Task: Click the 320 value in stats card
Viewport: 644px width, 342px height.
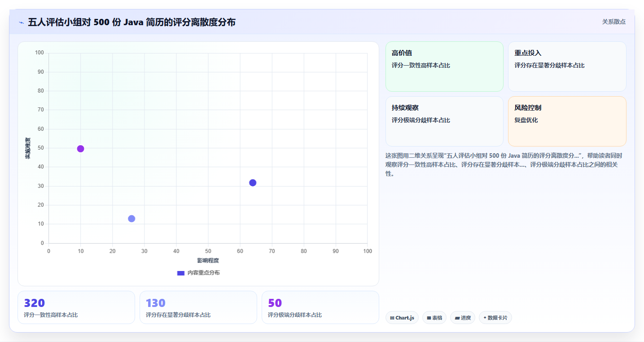Action: point(35,303)
